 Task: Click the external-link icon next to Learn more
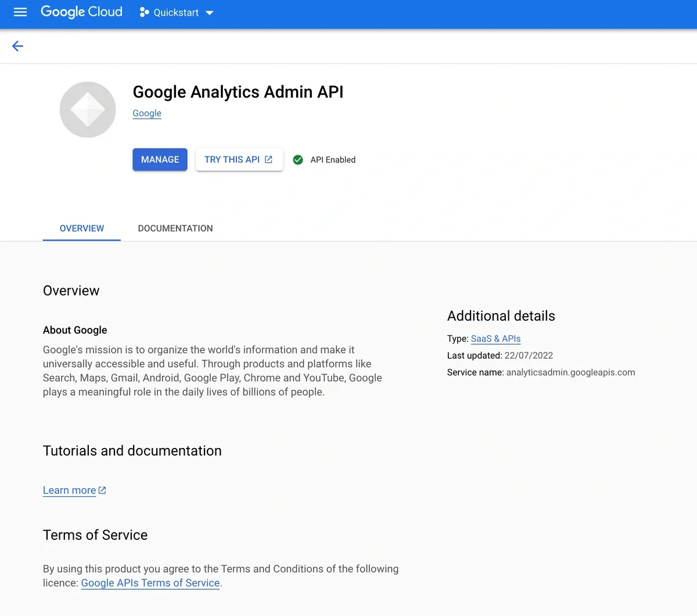coord(102,490)
